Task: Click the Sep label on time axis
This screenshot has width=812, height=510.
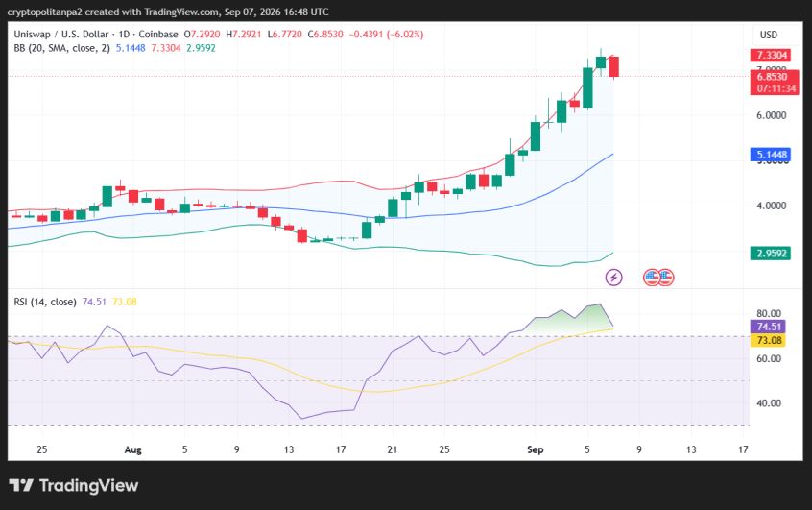Action: click(536, 449)
